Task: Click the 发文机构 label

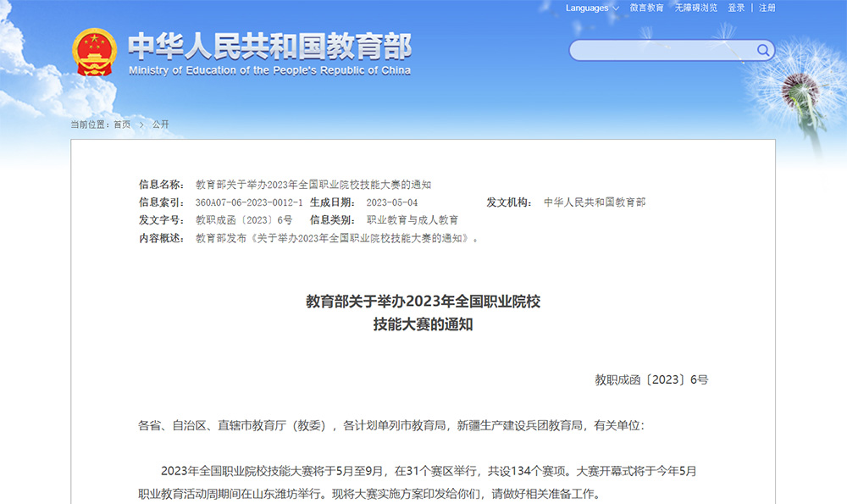Action: [509, 202]
